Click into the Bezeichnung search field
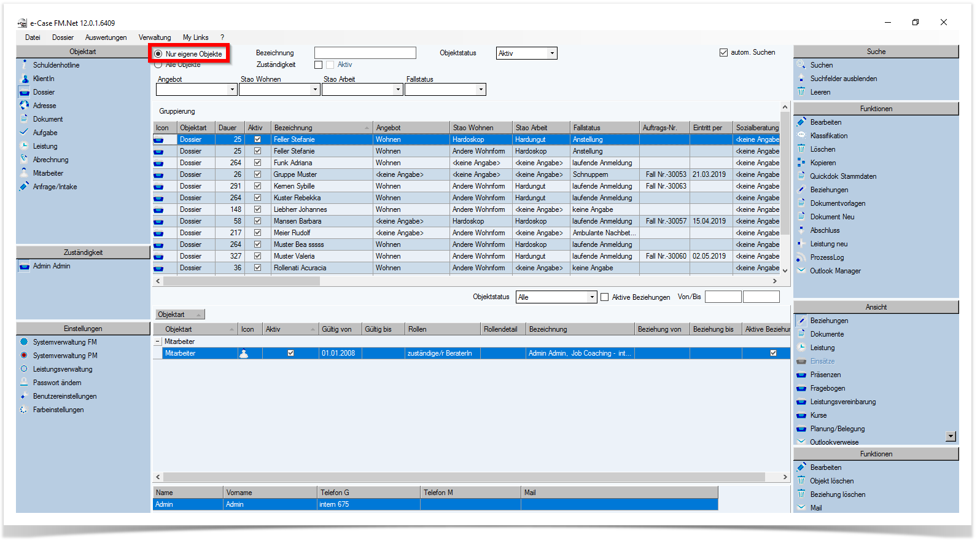980x543 pixels. (x=365, y=53)
